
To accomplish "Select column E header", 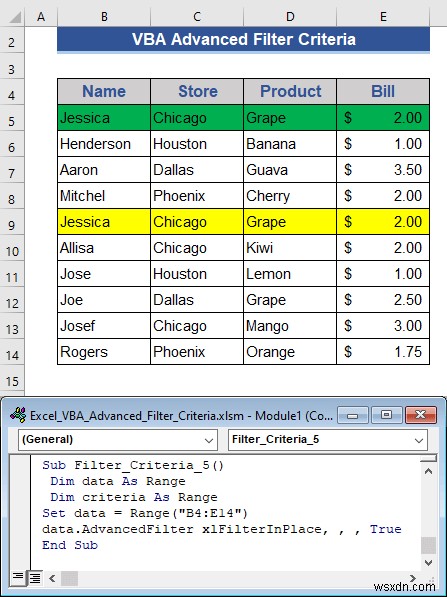I will [x=383, y=16].
